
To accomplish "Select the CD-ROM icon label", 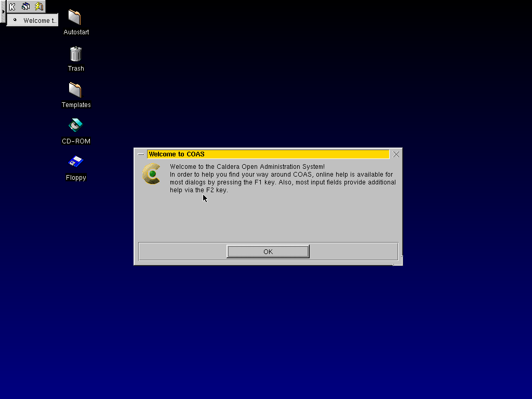I will pyautogui.click(x=76, y=141).
